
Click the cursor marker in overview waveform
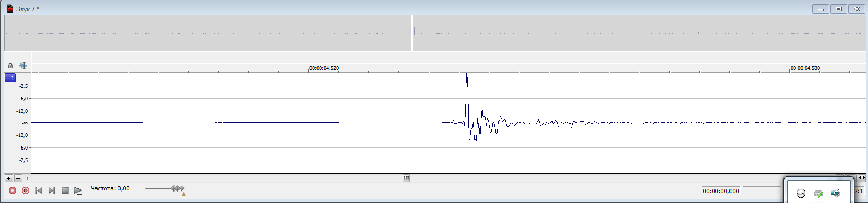tap(412, 33)
